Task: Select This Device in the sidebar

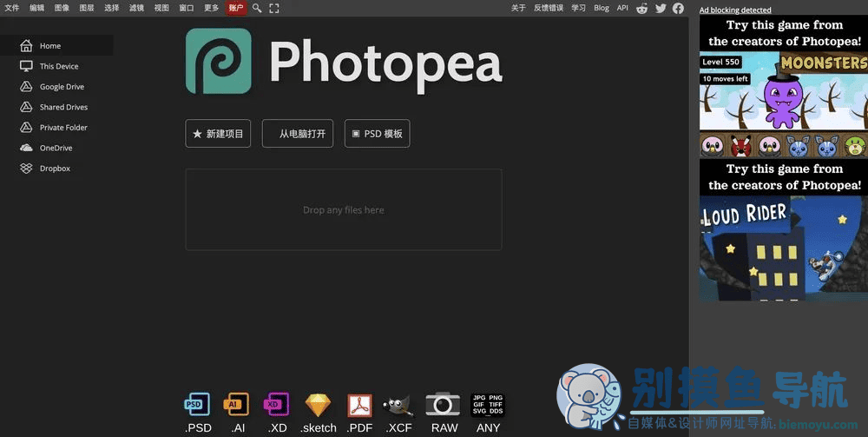Action: click(x=56, y=66)
